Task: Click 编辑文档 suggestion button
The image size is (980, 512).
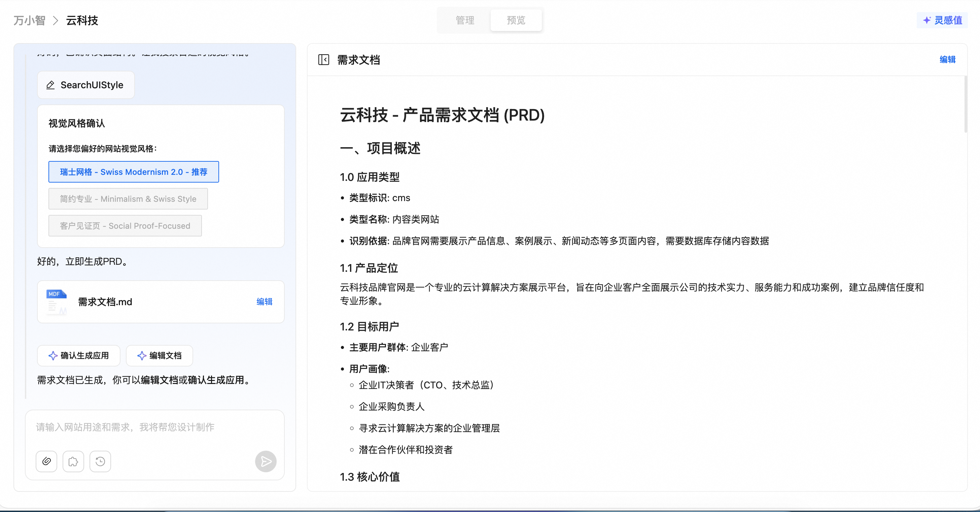Action: point(160,356)
